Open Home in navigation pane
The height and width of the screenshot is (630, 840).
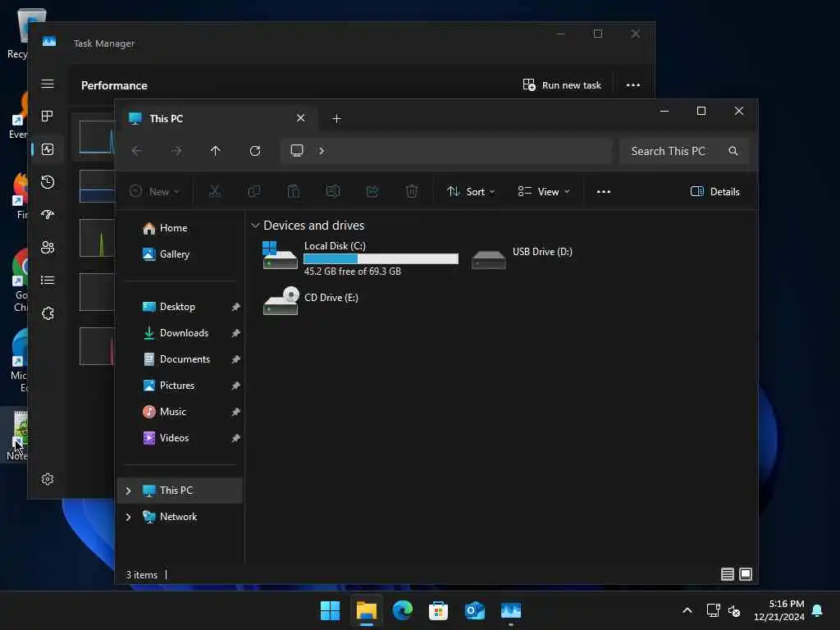[x=179, y=228]
